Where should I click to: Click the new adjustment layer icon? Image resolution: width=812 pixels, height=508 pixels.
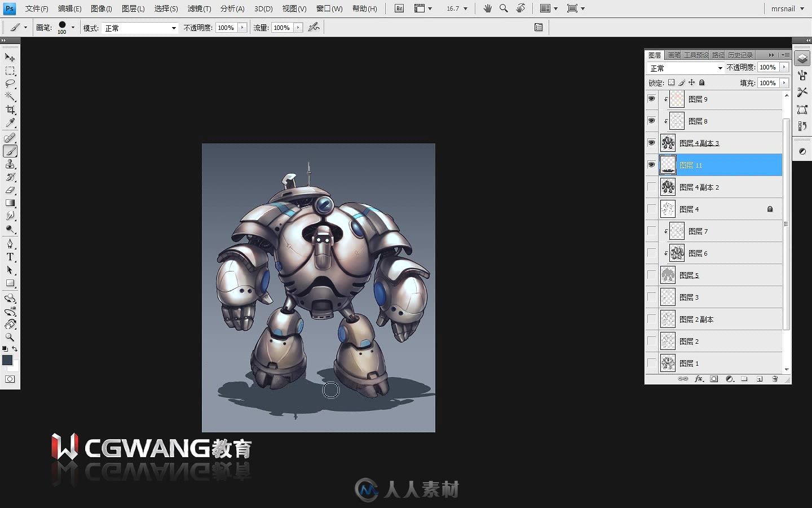coord(729,379)
